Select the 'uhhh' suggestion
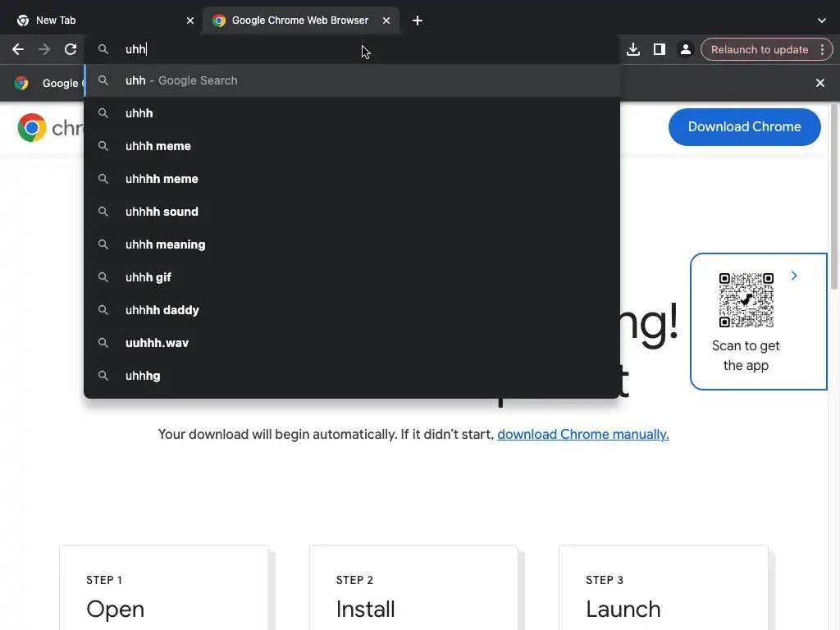Viewport: 840px width, 630px height. [352, 113]
